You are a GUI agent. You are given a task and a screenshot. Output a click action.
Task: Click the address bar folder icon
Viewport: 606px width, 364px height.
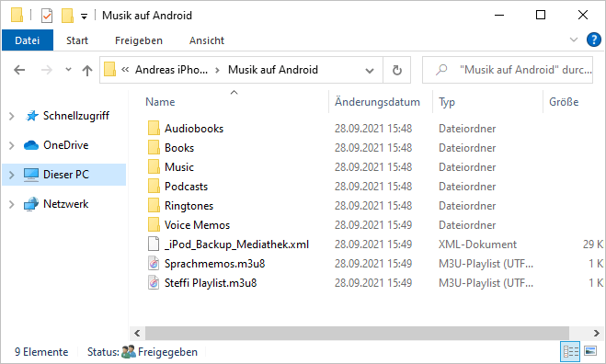(109, 70)
